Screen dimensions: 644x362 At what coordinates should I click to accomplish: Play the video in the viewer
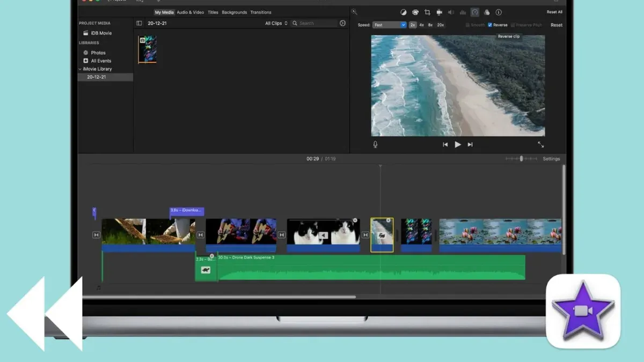click(458, 144)
